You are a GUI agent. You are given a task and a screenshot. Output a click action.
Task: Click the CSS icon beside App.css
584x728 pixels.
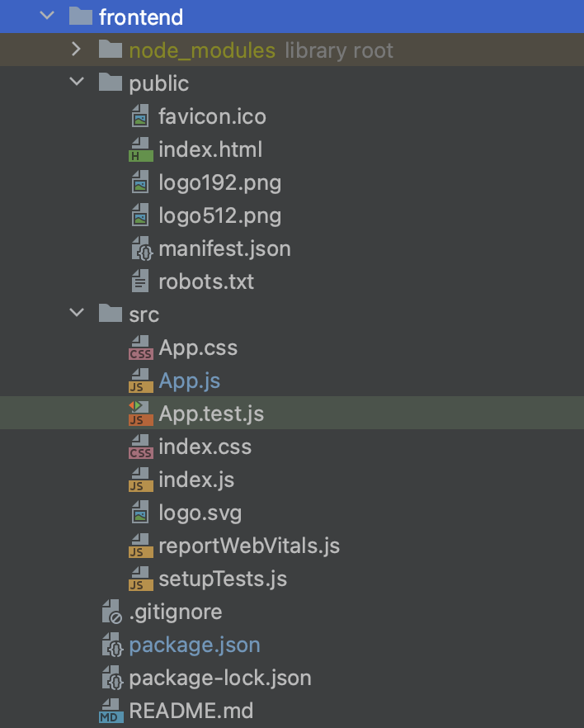pos(140,347)
